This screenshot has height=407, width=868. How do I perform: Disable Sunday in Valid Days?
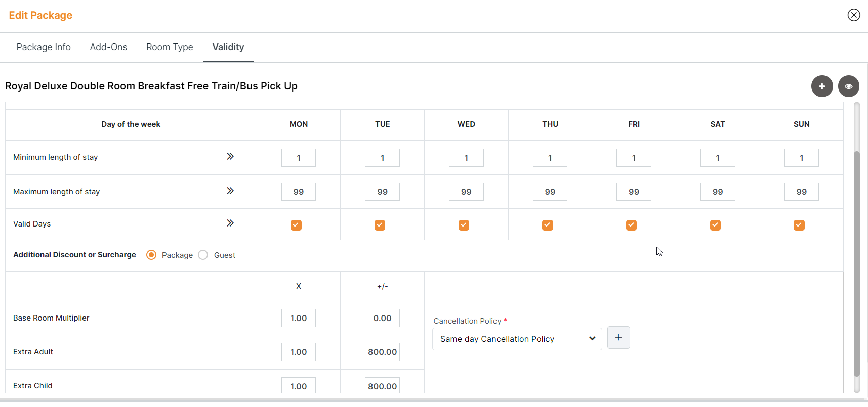pos(799,225)
